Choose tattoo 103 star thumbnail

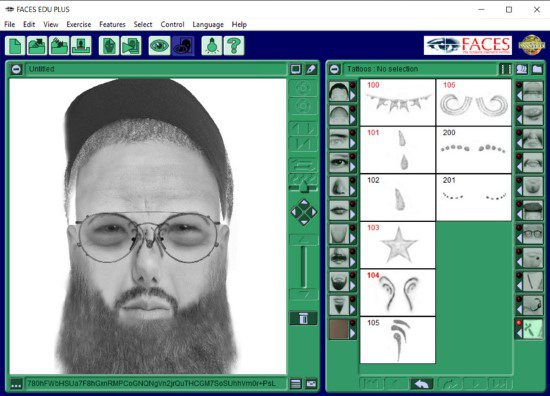398,245
